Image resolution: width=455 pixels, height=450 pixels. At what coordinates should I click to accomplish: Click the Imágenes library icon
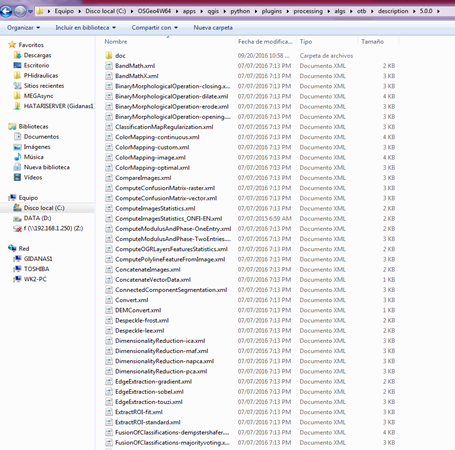click(17, 147)
